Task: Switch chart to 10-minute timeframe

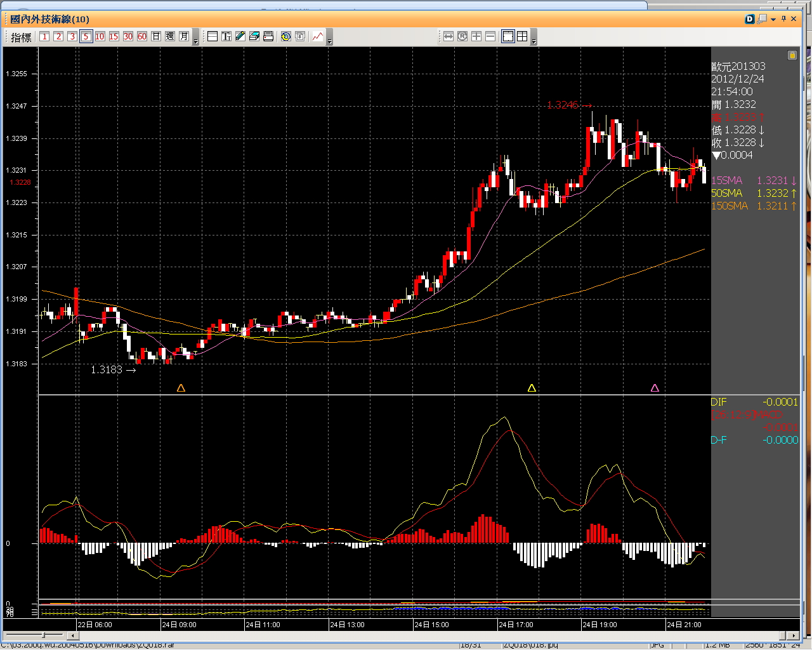Action: [100, 37]
